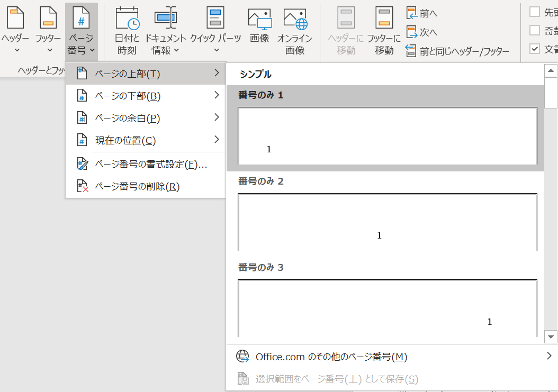Click the フッターに移動 button
This screenshot has height=392, width=558.
(383, 29)
